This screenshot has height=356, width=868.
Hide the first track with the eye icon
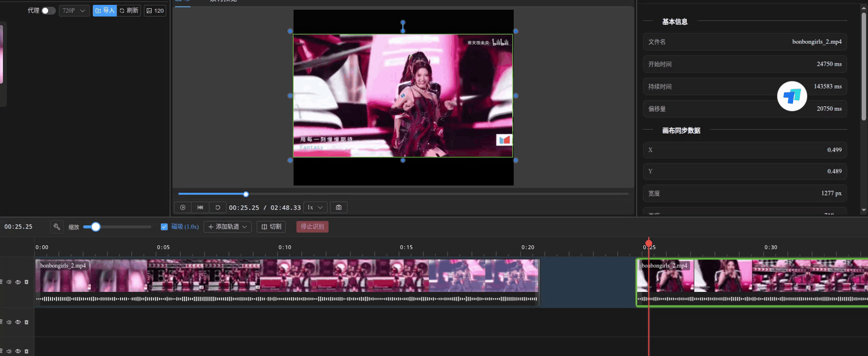point(18,282)
